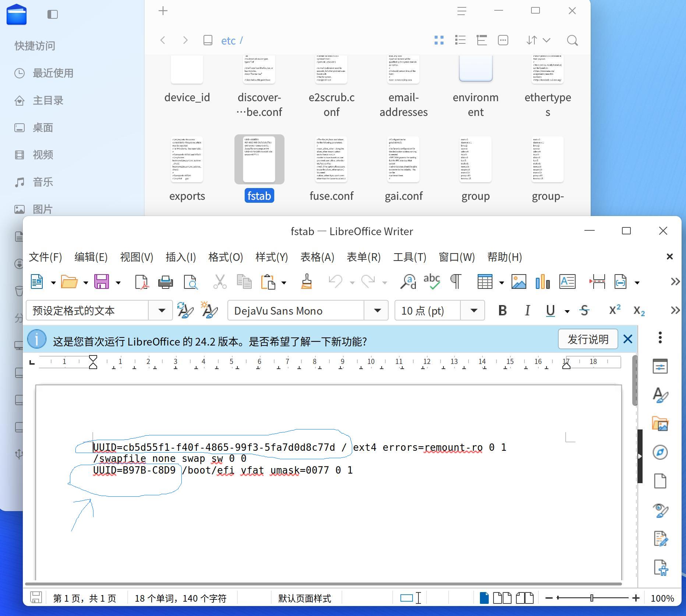Open the 格式(O) menu
The width and height of the screenshot is (686, 616).
pos(226,257)
